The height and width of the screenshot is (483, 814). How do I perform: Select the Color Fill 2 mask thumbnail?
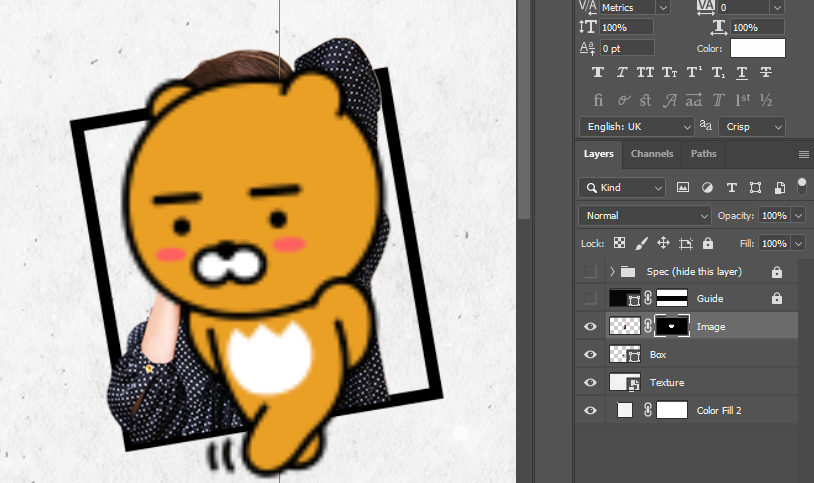[x=672, y=410]
